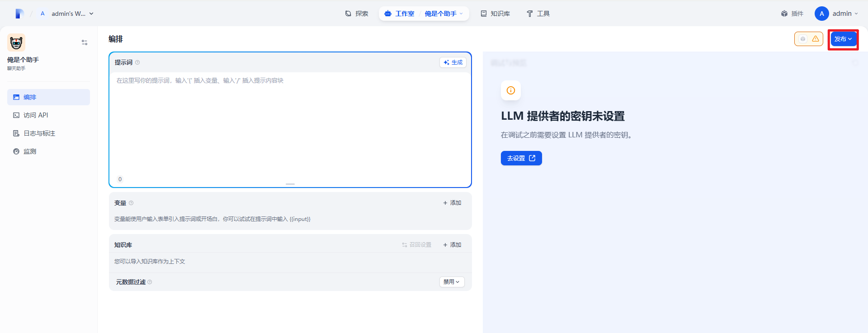Click the prompt editor resize handle
Image resolution: width=868 pixels, height=333 pixels.
tap(290, 184)
